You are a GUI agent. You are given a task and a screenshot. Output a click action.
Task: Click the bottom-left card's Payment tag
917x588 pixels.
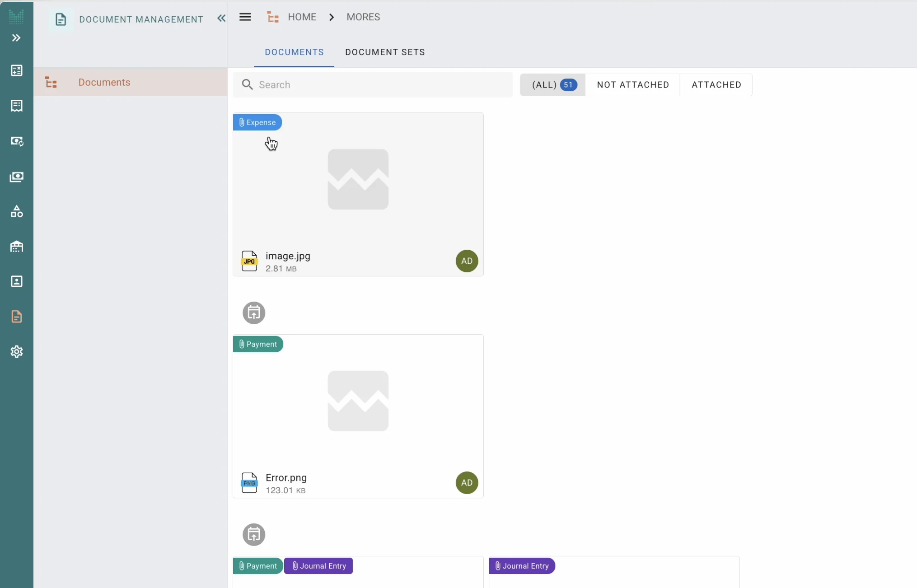pos(258,566)
